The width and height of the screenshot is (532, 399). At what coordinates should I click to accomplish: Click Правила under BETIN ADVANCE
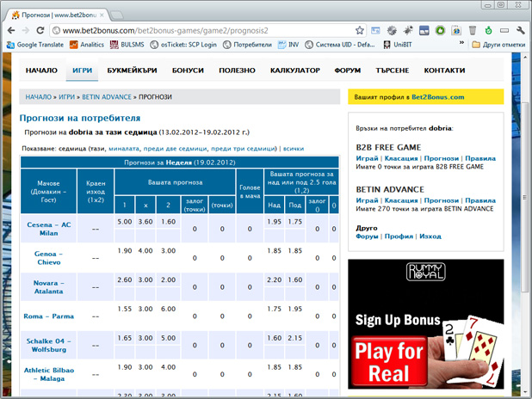pyautogui.click(x=480, y=200)
